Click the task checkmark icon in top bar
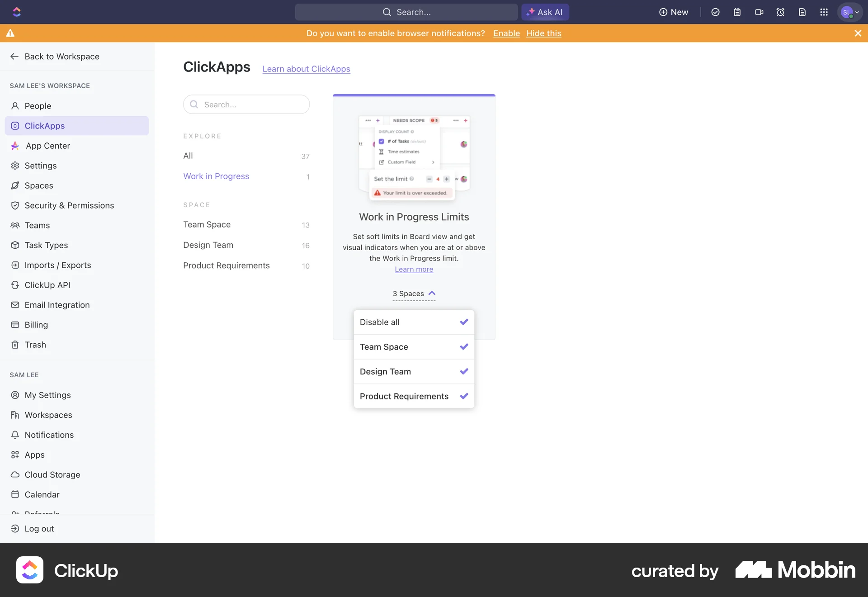This screenshot has width=868, height=597. pyautogui.click(x=716, y=12)
